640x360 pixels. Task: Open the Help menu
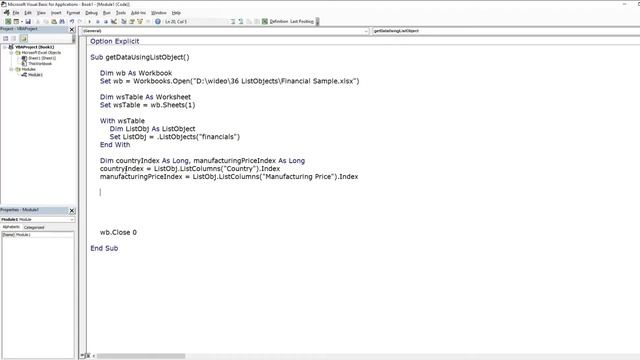(x=176, y=13)
